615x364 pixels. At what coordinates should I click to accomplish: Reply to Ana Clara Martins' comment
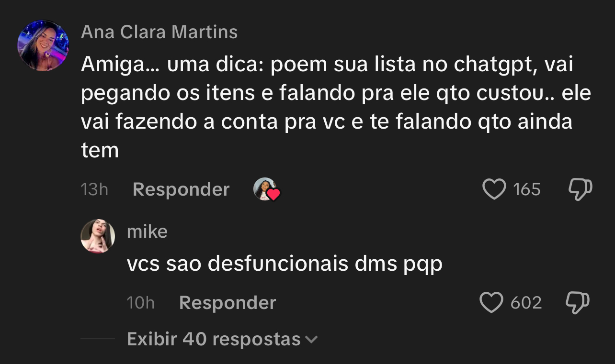pyautogui.click(x=181, y=189)
